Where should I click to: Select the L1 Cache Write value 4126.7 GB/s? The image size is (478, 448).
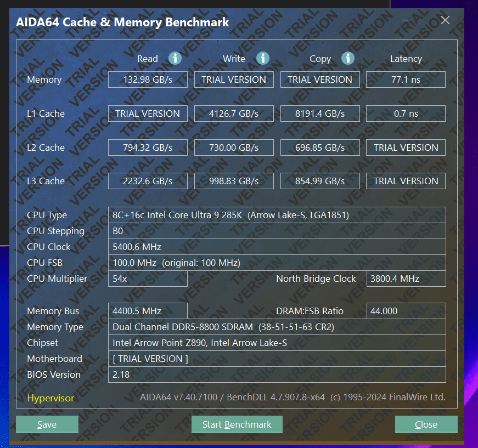coord(234,114)
